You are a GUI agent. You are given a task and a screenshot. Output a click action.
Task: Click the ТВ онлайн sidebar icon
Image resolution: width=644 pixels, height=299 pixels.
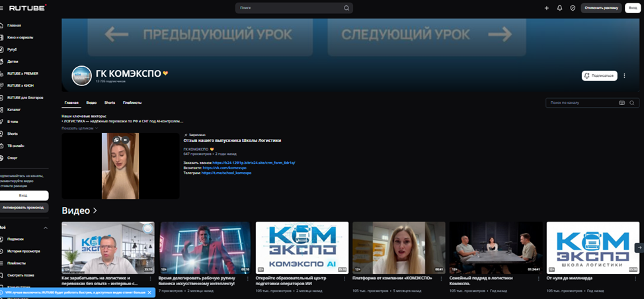[1, 146]
